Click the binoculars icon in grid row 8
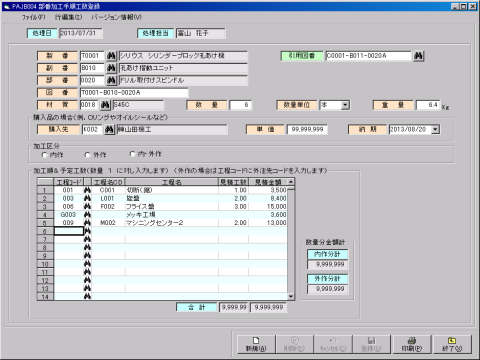The image size is (480, 360). pos(87,247)
